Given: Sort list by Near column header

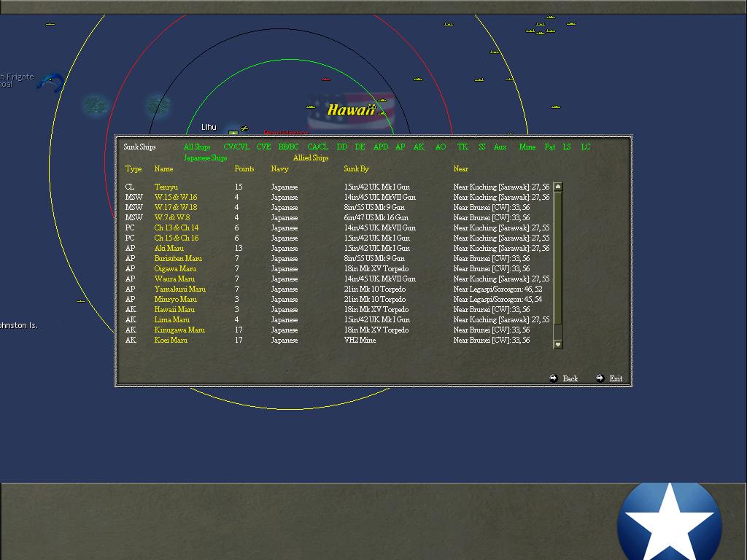Looking at the screenshot, I should 461,168.
